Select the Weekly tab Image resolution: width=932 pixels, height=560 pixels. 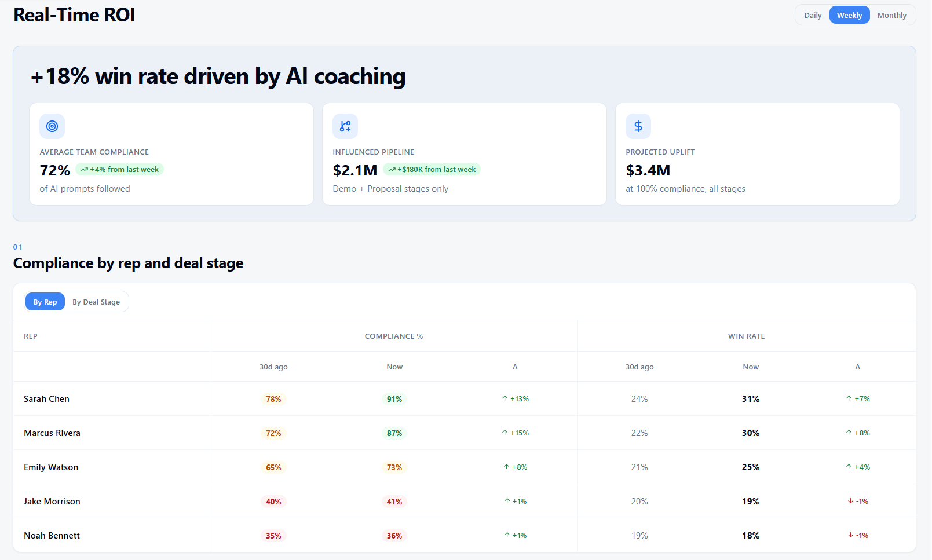(849, 15)
